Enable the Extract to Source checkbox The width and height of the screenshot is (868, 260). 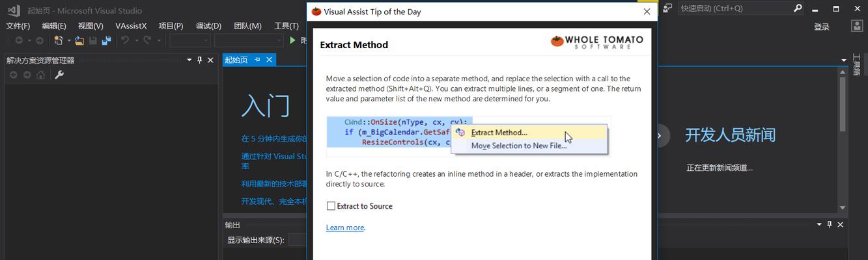[331, 206]
